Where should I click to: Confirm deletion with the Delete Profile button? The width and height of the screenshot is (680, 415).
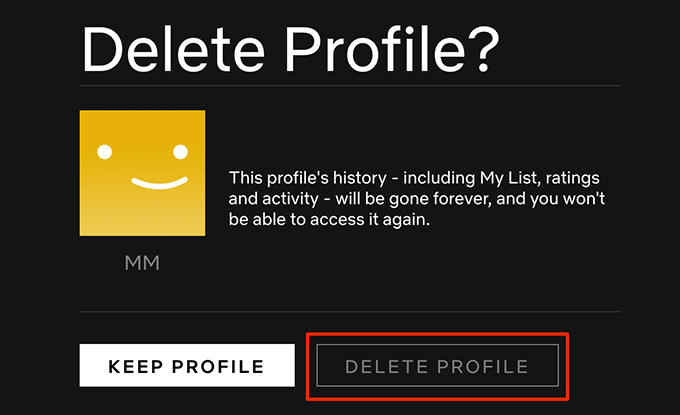tap(438, 366)
